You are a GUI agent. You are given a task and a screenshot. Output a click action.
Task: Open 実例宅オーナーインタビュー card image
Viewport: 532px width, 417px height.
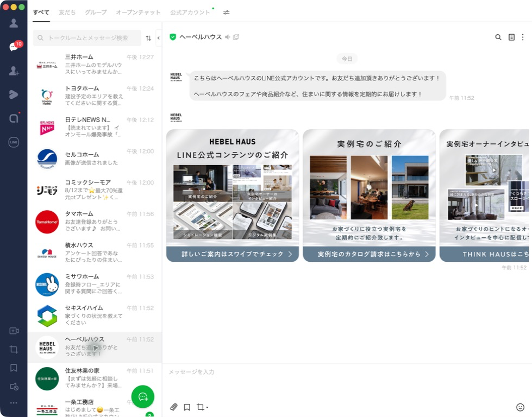tap(485, 188)
